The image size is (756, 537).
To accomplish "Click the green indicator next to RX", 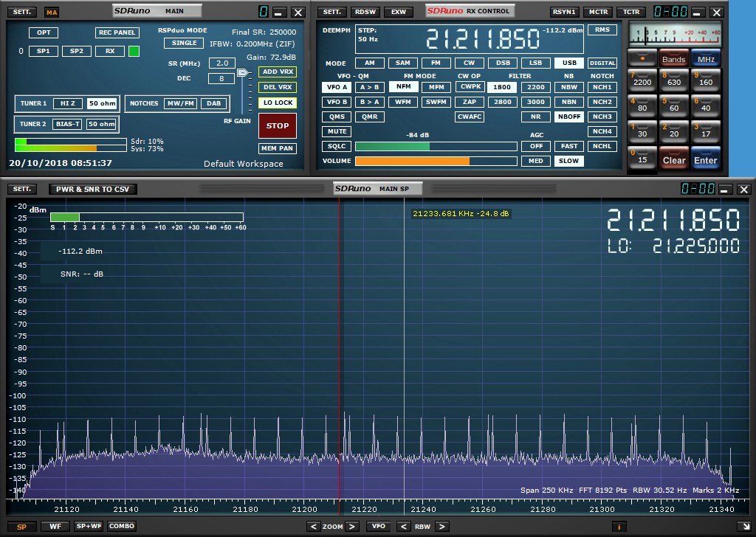I will (x=134, y=51).
